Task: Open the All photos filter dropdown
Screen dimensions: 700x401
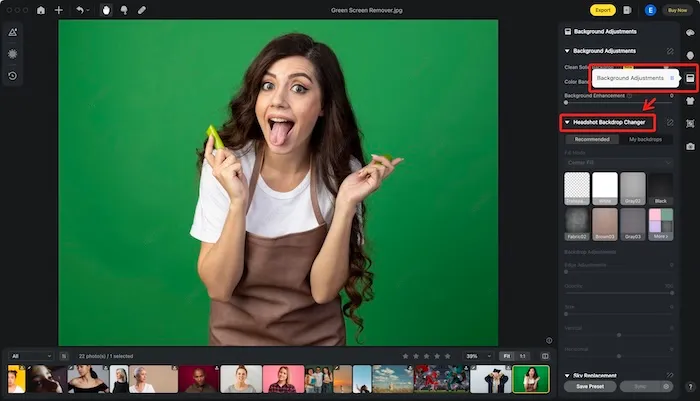Action: coord(30,355)
